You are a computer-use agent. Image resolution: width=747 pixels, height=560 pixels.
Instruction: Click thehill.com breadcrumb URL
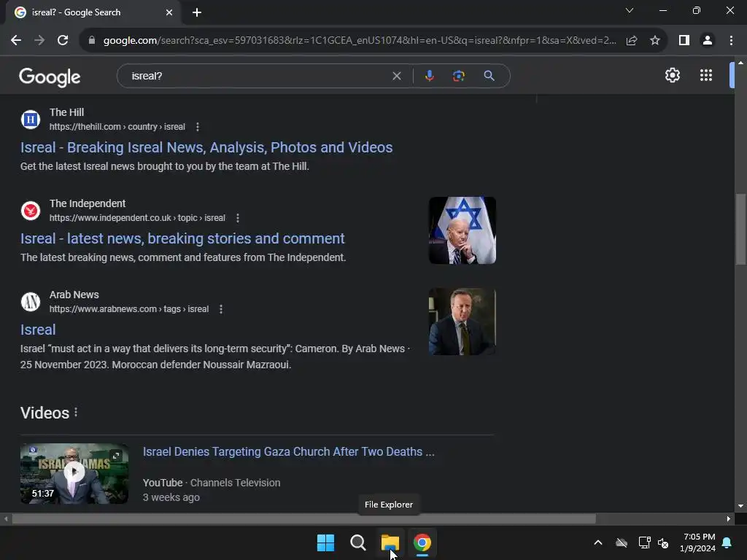click(x=117, y=127)
